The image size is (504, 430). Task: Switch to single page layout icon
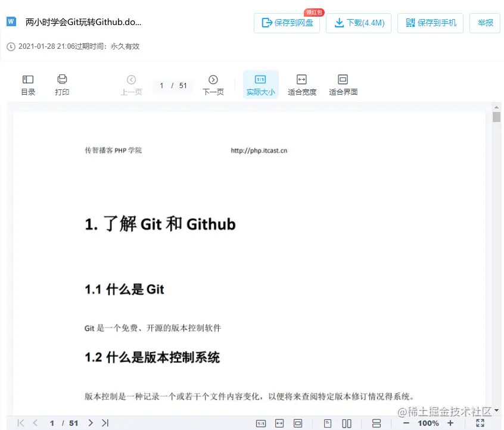pos(328,423)
